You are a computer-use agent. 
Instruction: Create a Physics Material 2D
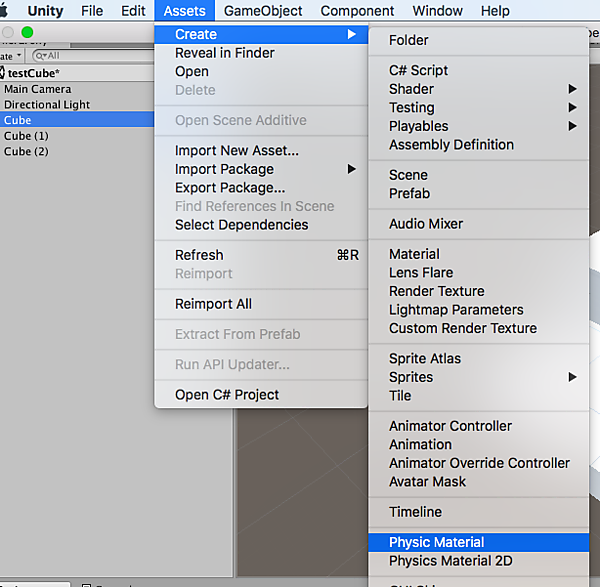point(478,561)
